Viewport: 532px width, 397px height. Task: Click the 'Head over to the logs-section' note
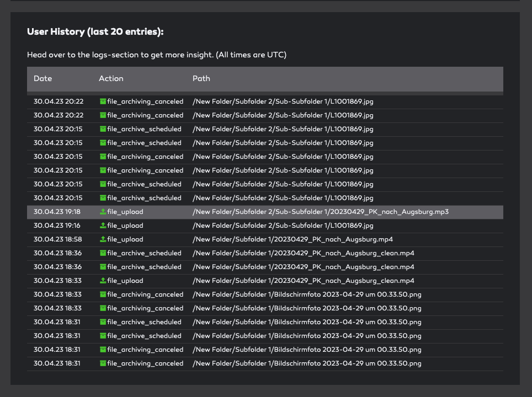(x=157, y=55)
